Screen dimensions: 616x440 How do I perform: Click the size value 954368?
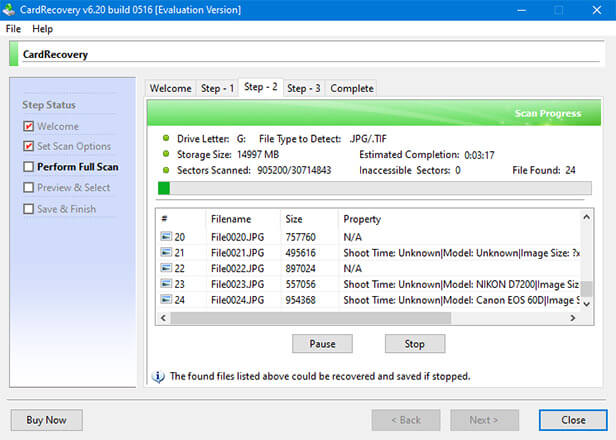tap(301, 300)
